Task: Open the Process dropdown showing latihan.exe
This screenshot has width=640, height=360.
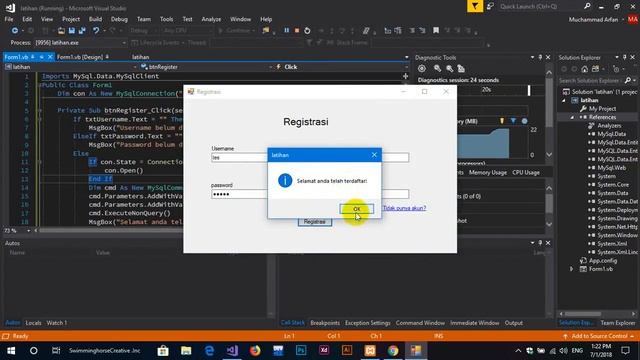Action: [80, 42]
